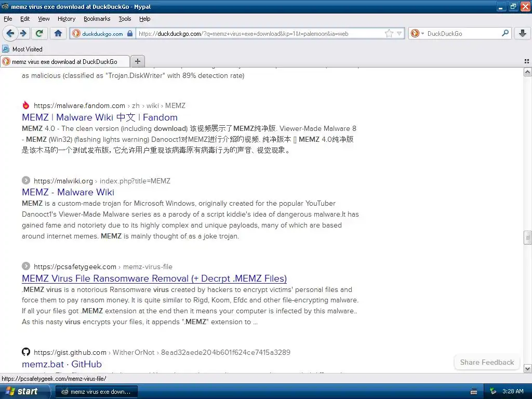532x399 pixels.
Task: Click the Mypal raccoon title bar icon
Action: (x=5, y=6)
